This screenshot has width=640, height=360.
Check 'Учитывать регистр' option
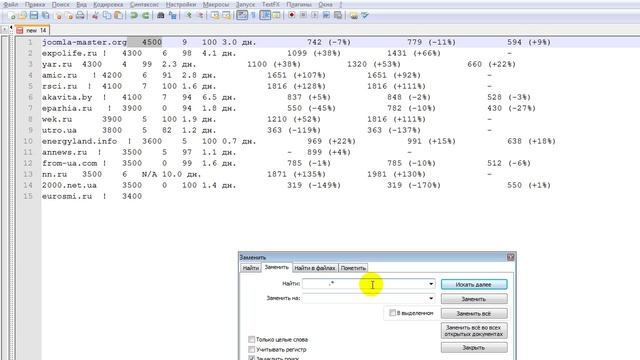click(251, 349)
